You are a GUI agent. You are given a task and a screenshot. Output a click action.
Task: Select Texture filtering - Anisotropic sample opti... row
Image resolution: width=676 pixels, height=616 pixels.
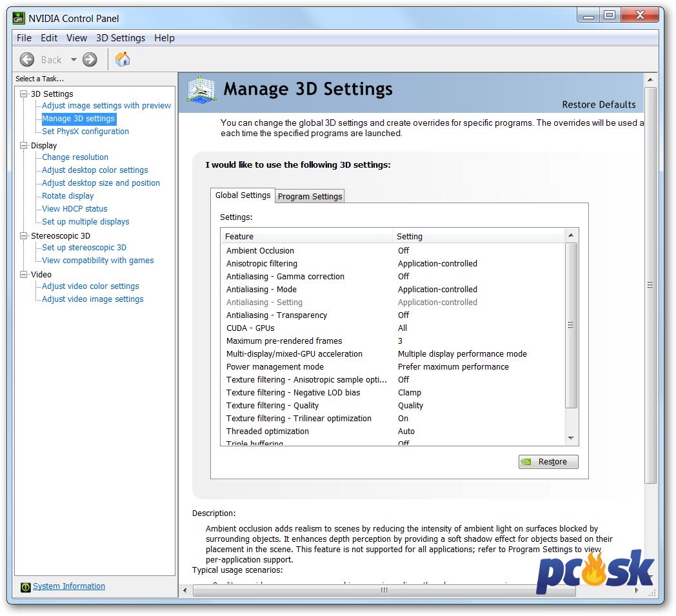point(393,380)
